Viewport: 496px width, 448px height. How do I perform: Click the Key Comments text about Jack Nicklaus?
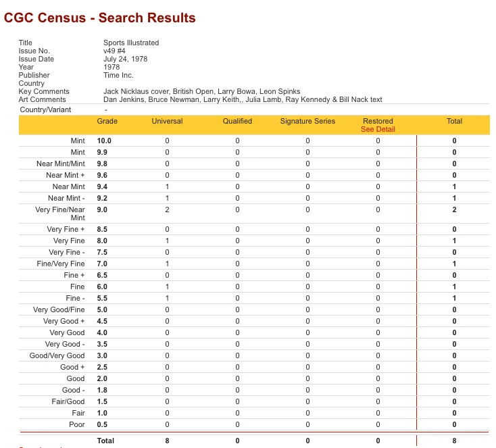pyautogui.click(x=201, y=91)
